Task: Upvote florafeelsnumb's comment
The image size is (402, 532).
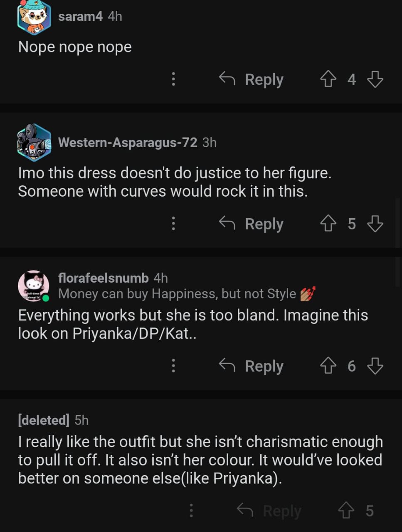Action: click(x=328, y=366)
